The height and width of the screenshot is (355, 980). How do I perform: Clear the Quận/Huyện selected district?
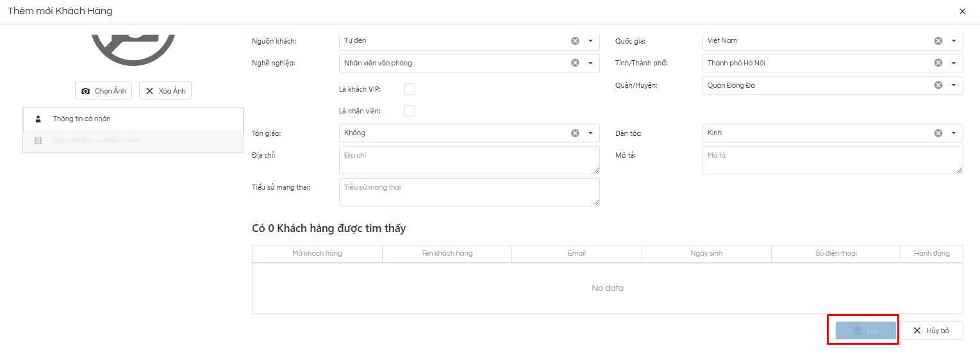tap(938, 85)
